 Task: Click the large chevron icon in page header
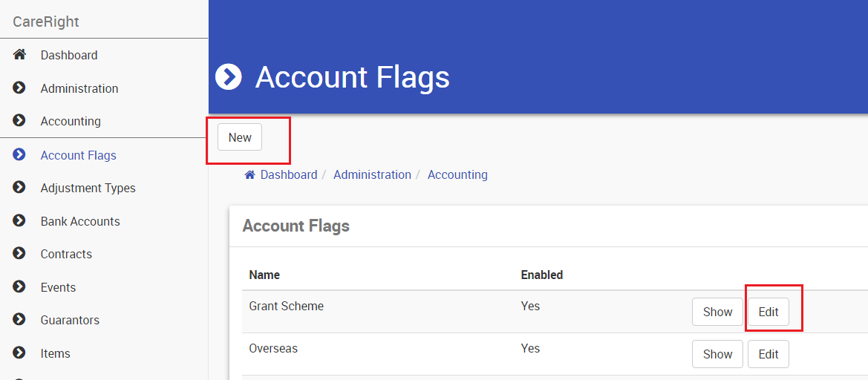pos(229,76)
